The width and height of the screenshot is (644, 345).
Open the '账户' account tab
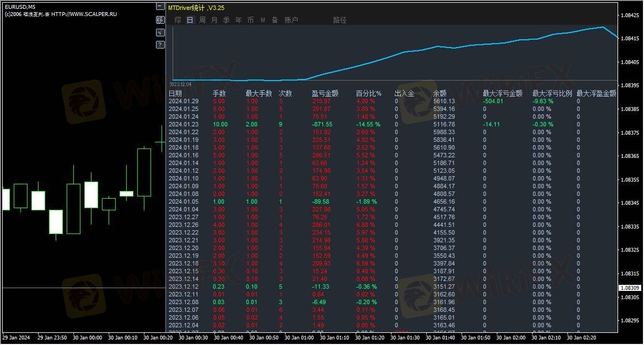click(x=291, y=20)
